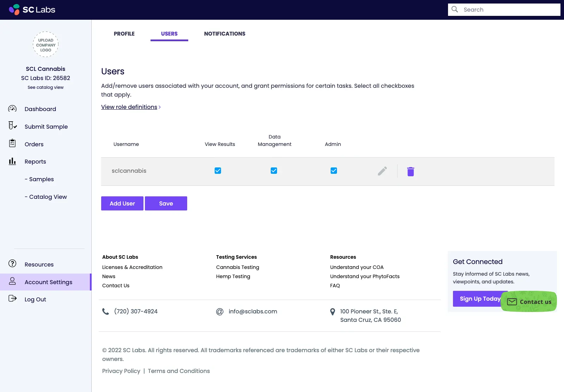The image size is (564, 392).
Task: Toggle View Results checkbox for sclcannabis
Action: (218, 171)
